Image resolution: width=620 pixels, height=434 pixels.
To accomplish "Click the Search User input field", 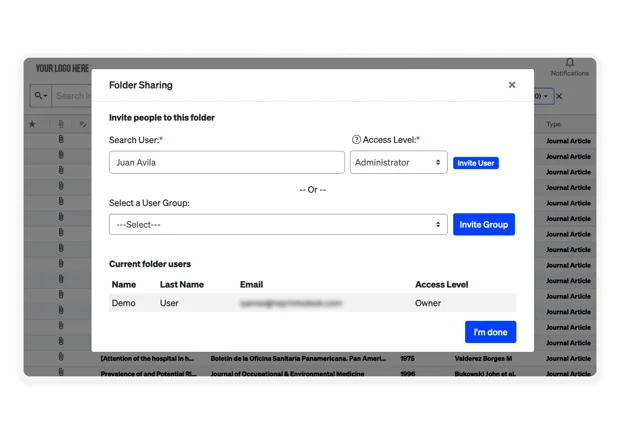I will coord(227,162).
